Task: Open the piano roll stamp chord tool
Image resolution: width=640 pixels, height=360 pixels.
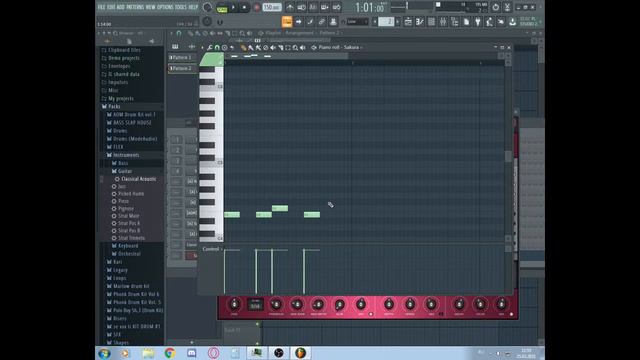Action: (224, 48)
